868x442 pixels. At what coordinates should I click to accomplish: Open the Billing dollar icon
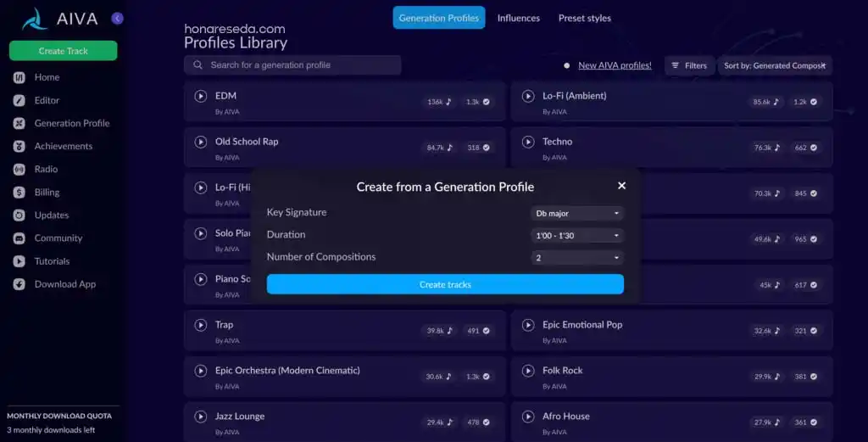pos(19,193)
